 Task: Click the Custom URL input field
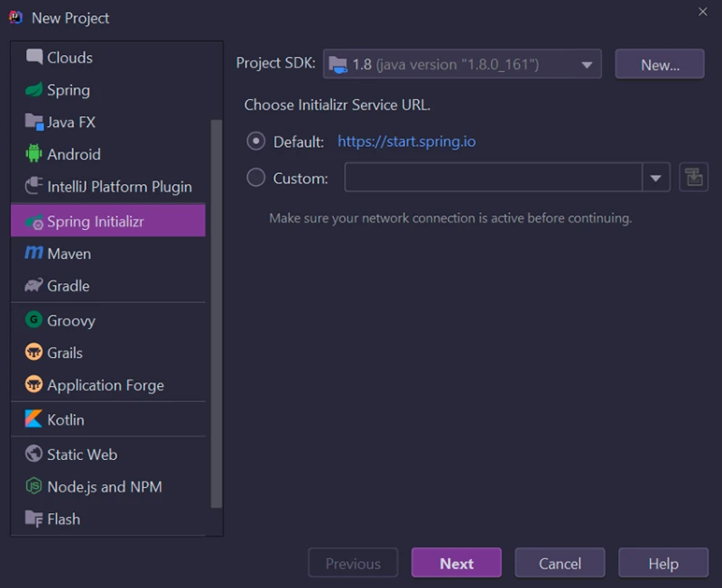494,178
